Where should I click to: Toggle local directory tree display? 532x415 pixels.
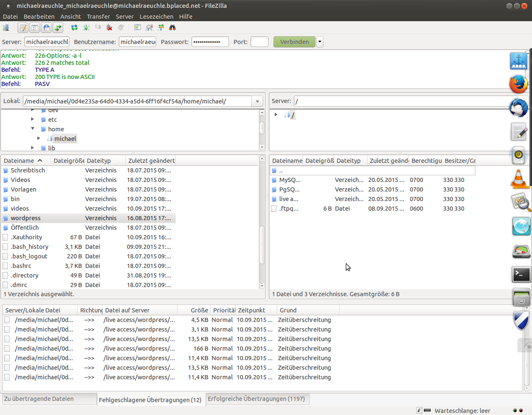(35, 28)
